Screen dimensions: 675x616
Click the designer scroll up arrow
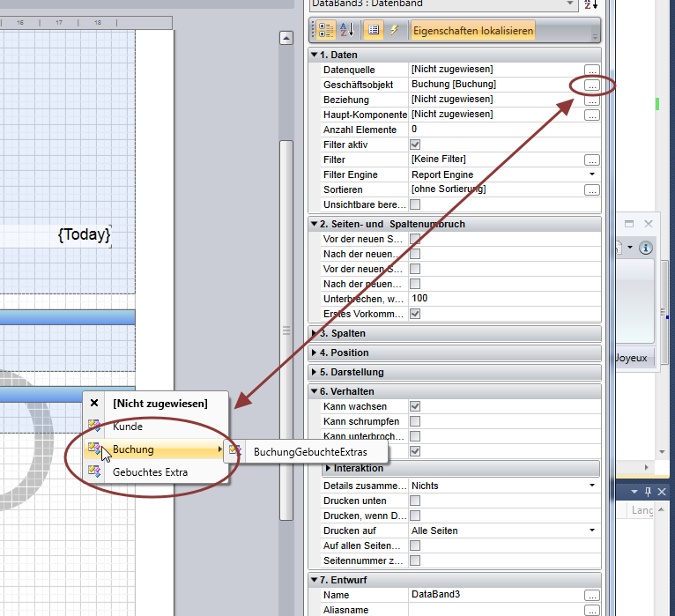click(286, 38)
